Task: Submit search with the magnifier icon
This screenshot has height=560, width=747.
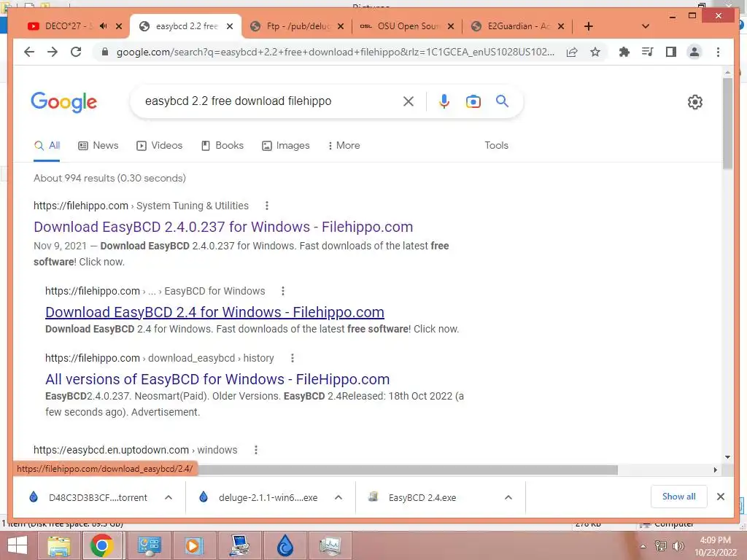Action: point(502,101)
